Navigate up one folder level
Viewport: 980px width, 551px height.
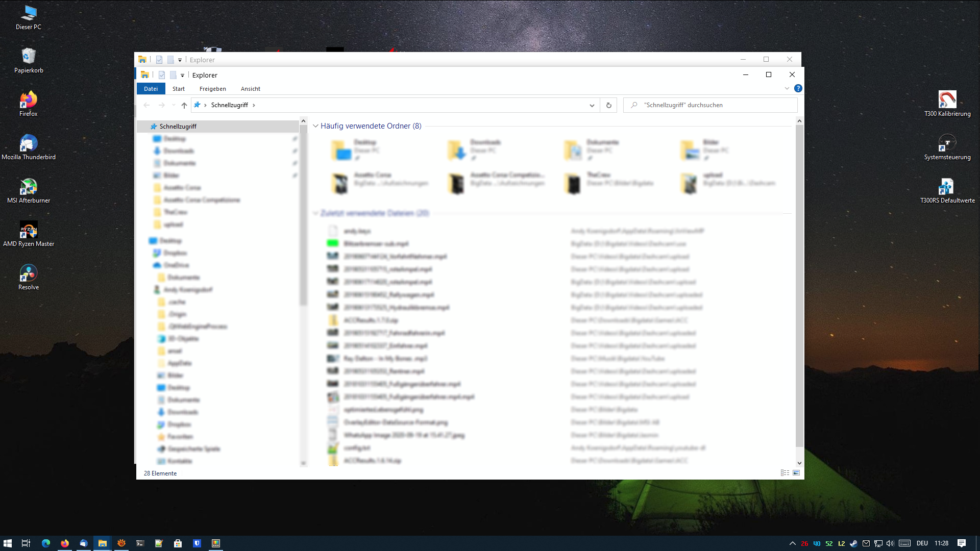(184, 105)
